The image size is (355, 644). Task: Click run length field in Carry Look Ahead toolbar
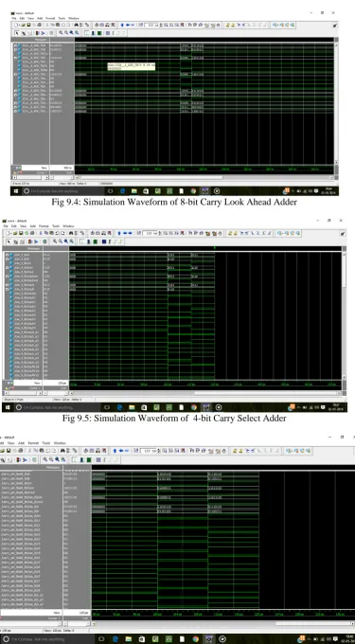(151, 25)
